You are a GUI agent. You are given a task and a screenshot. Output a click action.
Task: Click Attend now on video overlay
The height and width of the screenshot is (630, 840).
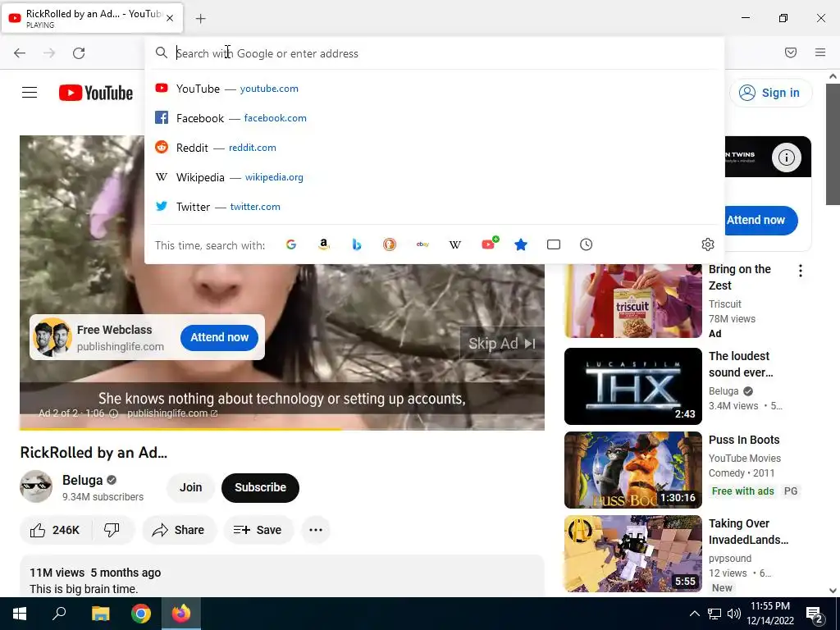[x=219, y=337]
